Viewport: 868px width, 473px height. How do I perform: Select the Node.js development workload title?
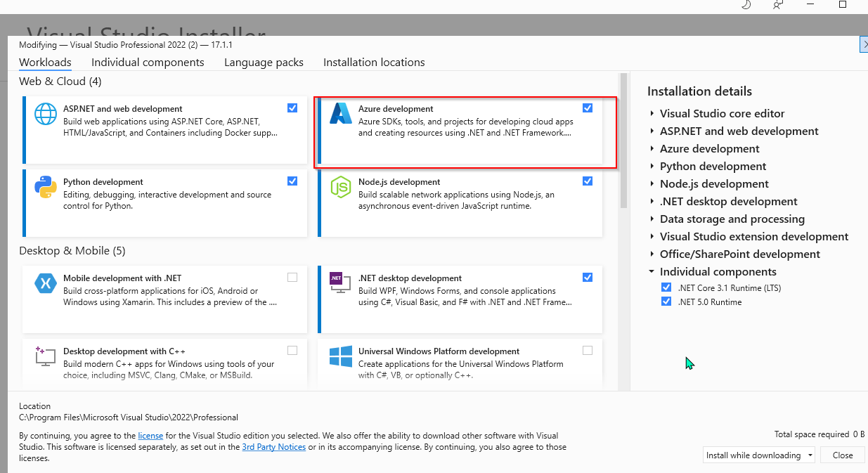399,182
